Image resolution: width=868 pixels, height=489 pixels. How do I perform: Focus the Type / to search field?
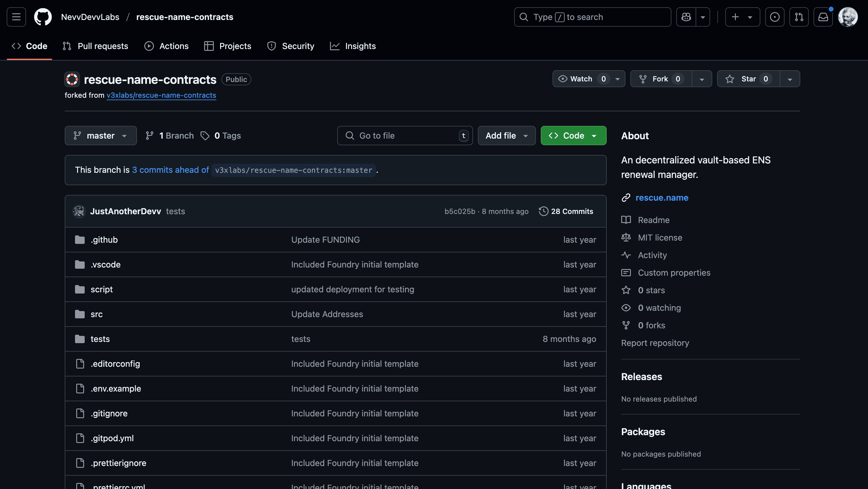[592, 17]
